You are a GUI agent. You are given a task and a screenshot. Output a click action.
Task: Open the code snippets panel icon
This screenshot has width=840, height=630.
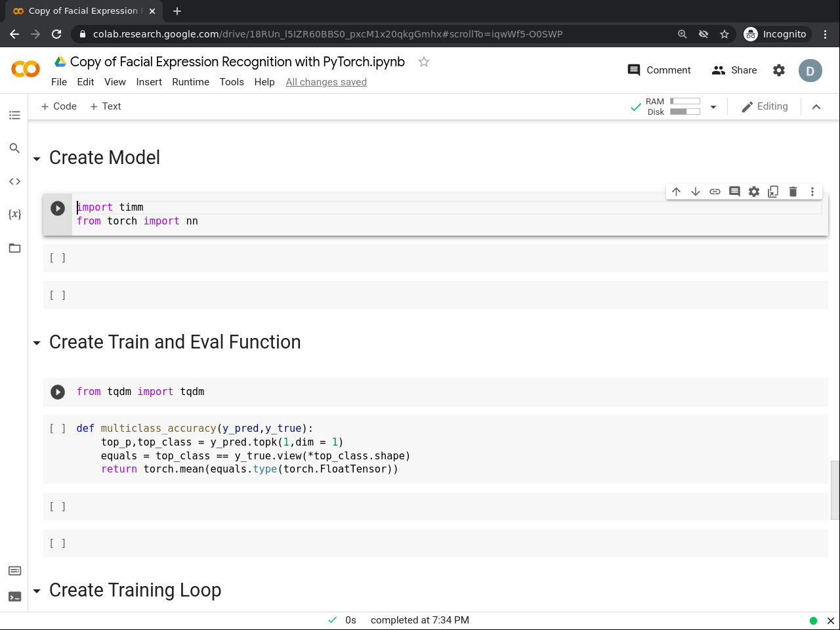click(14, 181)
